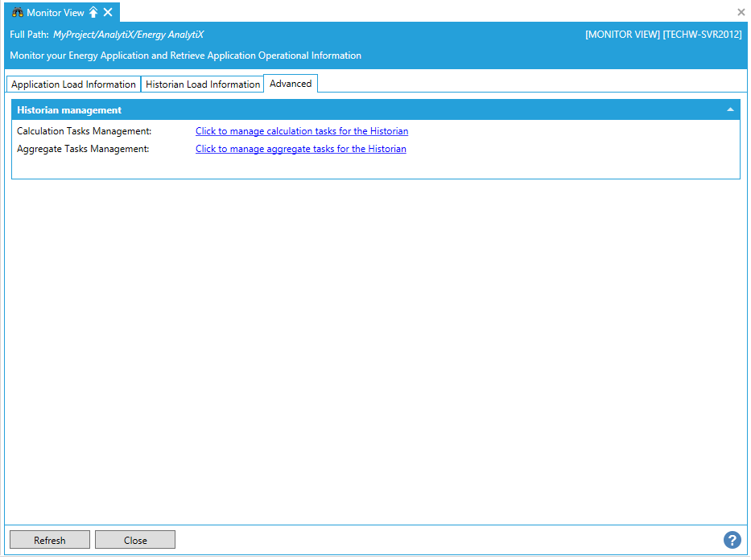The width and height of the screenshot is (751, 560).
Task: Click the gray X at top-right corner
Action: (741, 12)
